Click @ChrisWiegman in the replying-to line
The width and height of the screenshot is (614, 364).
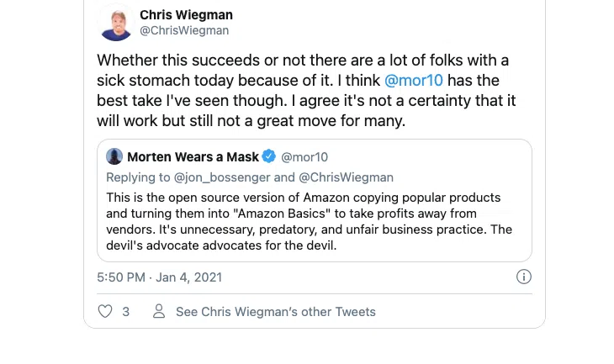pyautogui.click(x=346, y=177)
